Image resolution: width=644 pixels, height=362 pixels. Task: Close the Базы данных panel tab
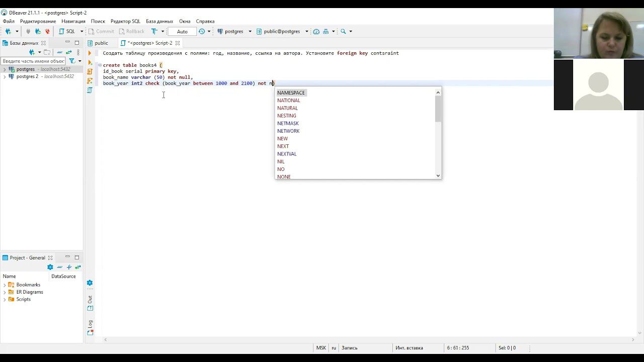[43, 43]
